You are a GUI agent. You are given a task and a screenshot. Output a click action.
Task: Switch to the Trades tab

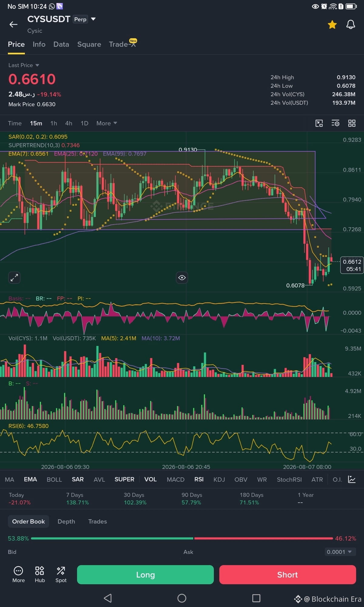coord(98,521)
